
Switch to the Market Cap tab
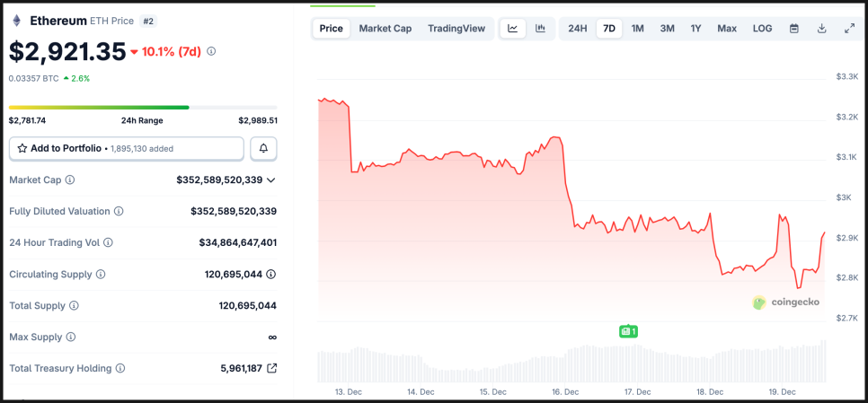pyautogui.click(x=385, y=29)
